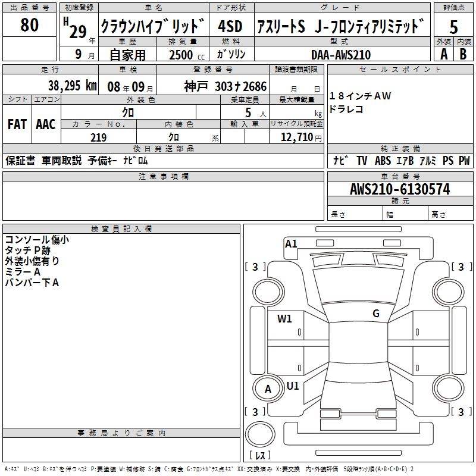Screen dimensions: 476x476
Task: Click ABS in genuine equipment
Action: (383, 161)
